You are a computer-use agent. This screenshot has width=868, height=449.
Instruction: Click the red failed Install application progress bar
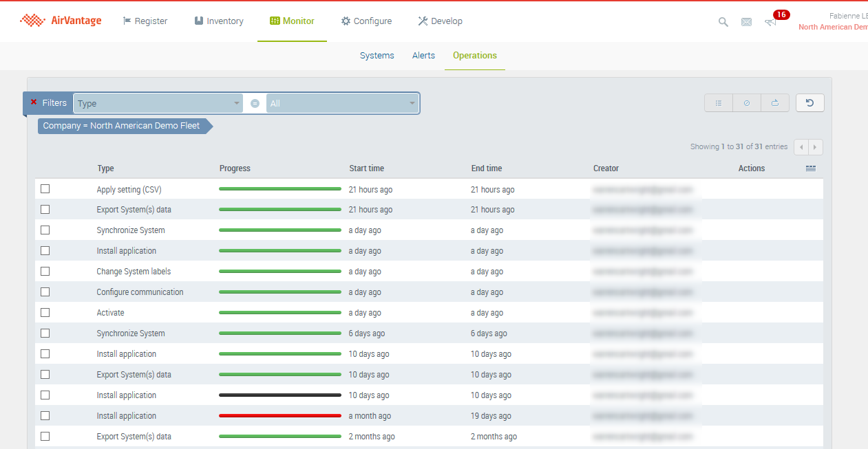pyautogui.click(x=279, y=416)
